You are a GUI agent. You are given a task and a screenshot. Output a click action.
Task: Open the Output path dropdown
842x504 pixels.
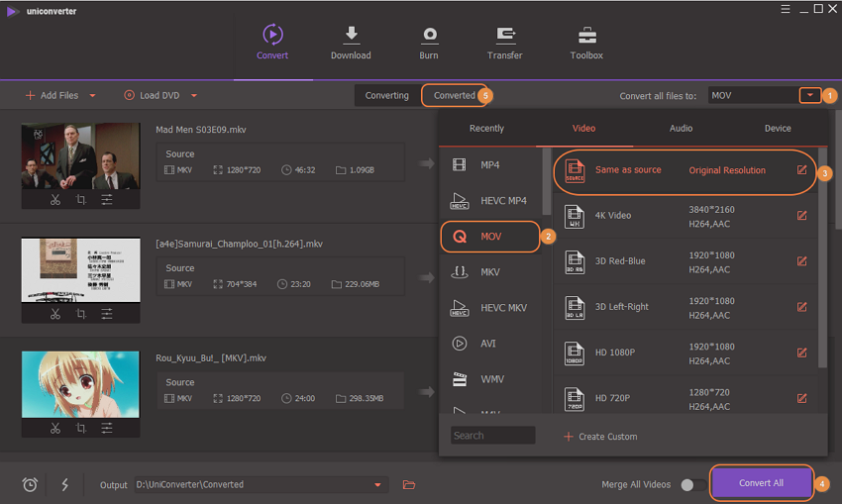(x=378, y=484)
